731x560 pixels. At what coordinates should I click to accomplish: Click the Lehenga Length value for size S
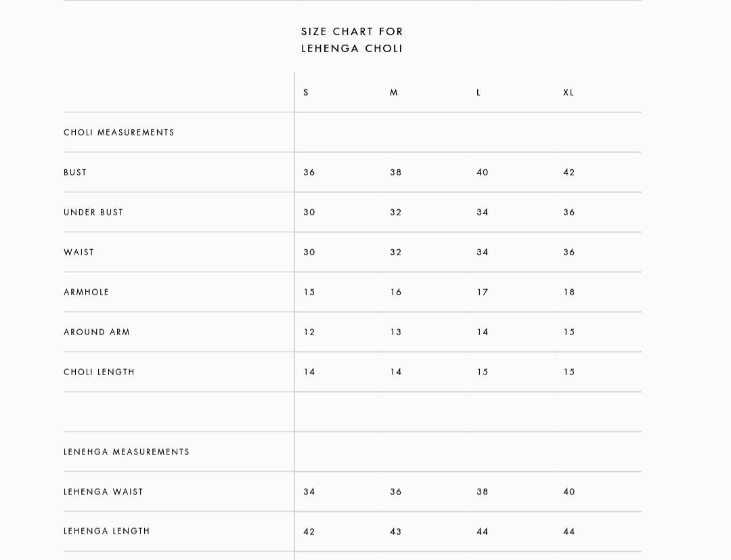click(309, 532)
